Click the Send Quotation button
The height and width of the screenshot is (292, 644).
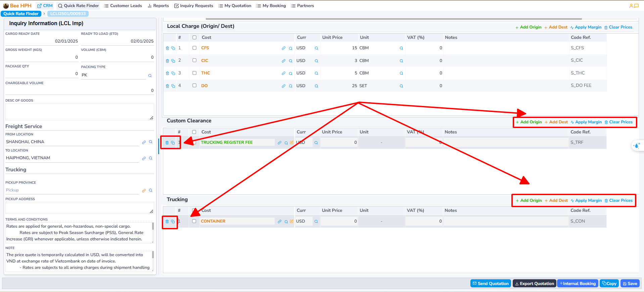tap(491, 284)
